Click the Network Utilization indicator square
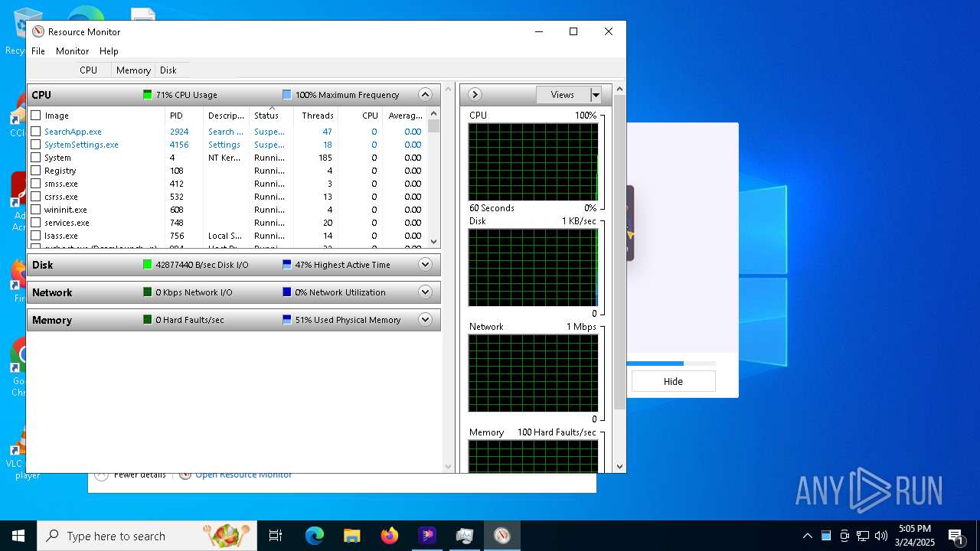Screen dimensions: 980x551 click(287, 292)
